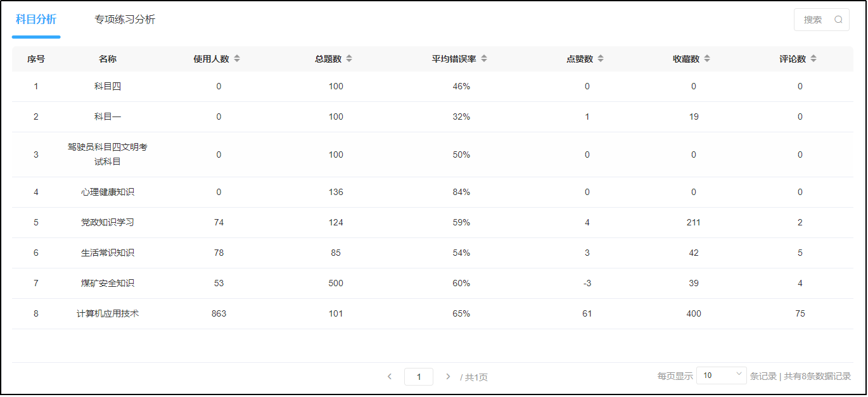Go to next page arrow
Viewport: 868px width, 397px height.
click(448, 376)
